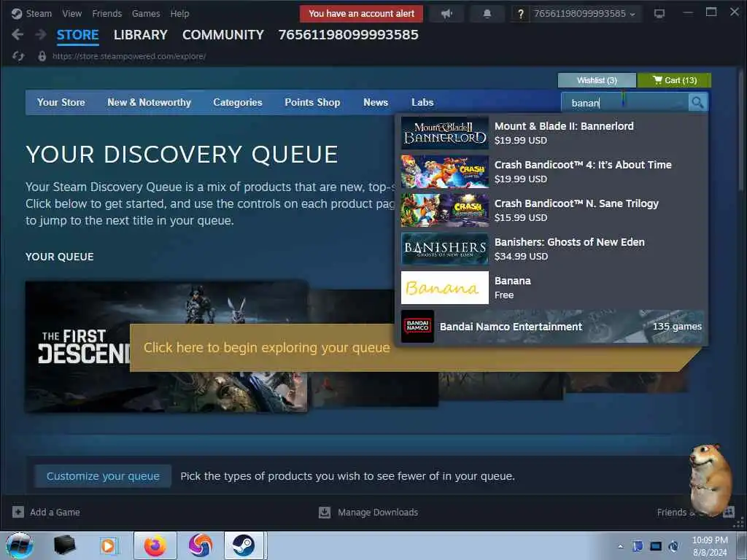
Task: Open Wishlist (3)
Action: [597, 80]
